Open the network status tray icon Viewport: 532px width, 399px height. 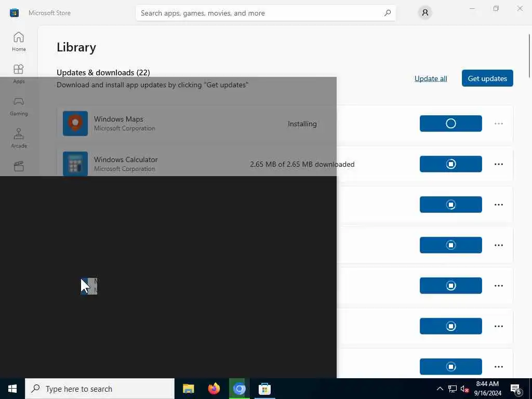click(453, 389)
